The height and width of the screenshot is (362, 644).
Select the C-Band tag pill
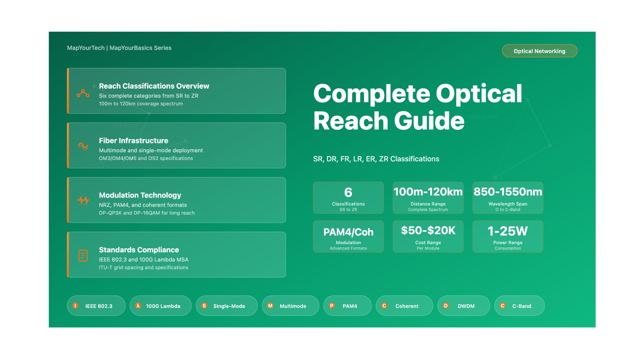click(x=519, y=306)
